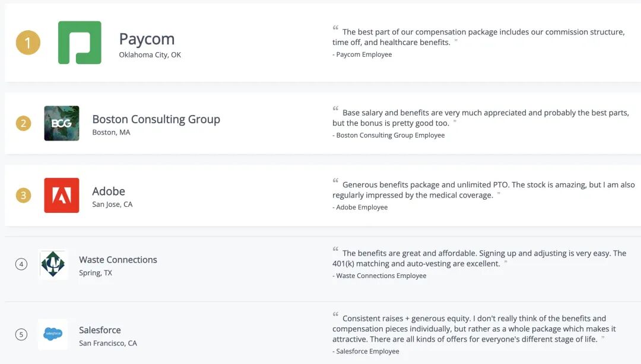
Task: Click the Salesforce employee quote about equity
Action: pos(474,328)
